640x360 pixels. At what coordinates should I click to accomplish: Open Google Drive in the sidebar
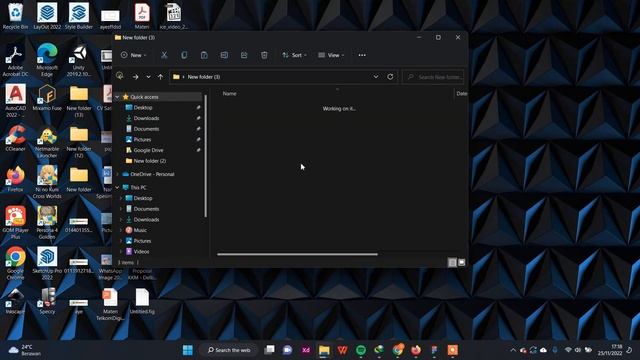tap(148, 150)
